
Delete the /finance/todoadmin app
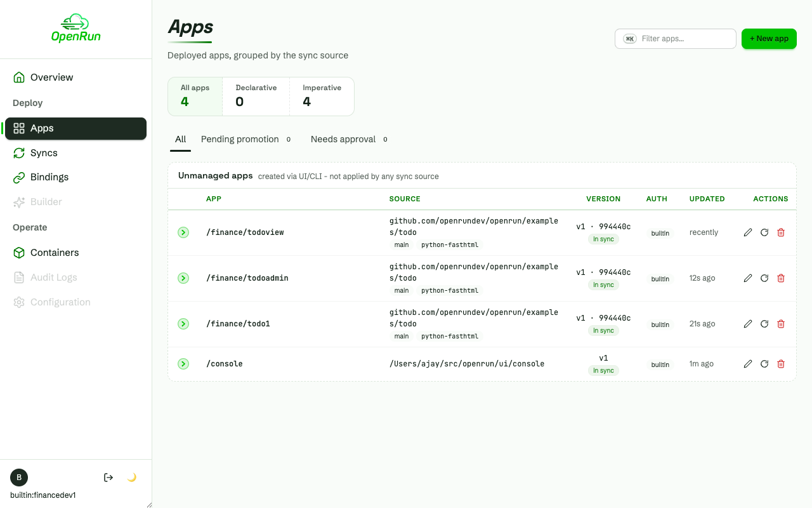(781, 278)
